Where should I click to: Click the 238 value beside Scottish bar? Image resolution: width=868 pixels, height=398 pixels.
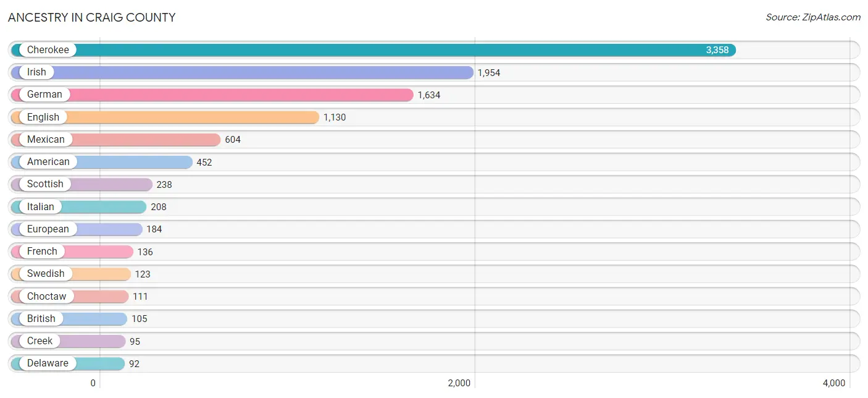click(164, 184)
